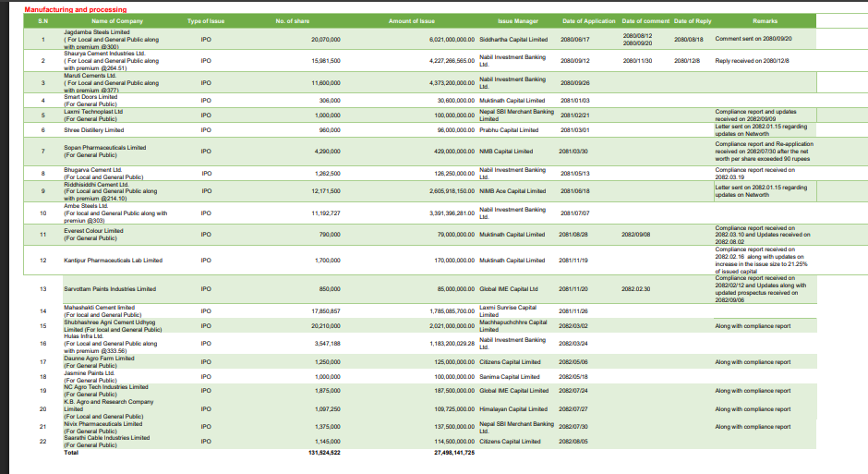This screenshot has height=474, width=868.
Task: Select the NMB Capital Limited manager cell
Action: point(507,151)
